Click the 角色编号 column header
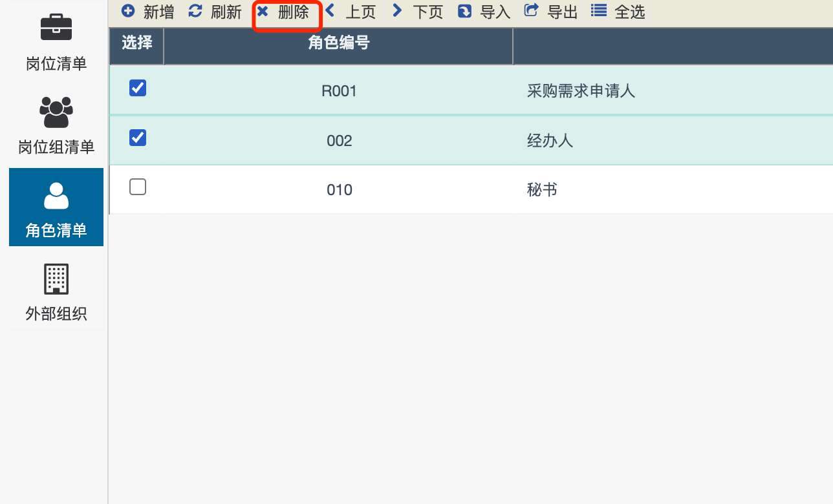 coord(338,44)
